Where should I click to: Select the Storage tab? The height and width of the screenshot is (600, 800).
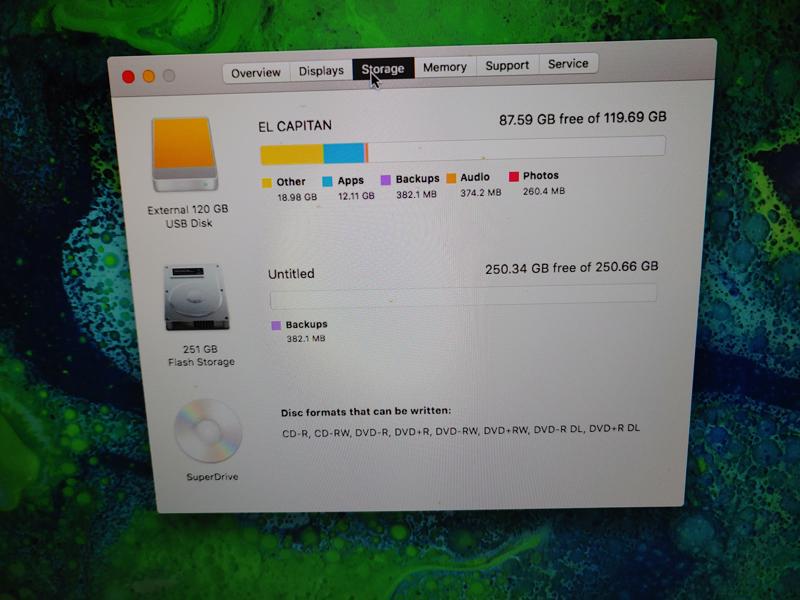point(383,69)
